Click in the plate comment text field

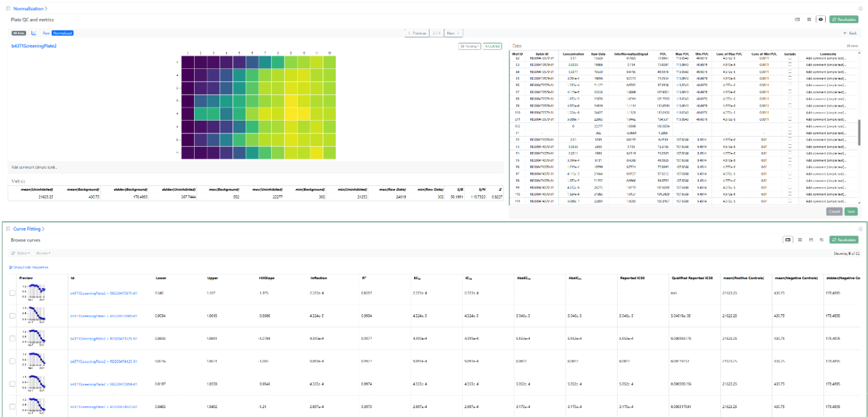point(255,167)
